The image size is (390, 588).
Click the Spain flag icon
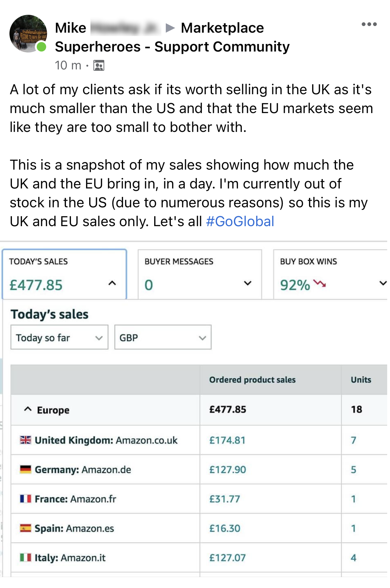point(25,528)
